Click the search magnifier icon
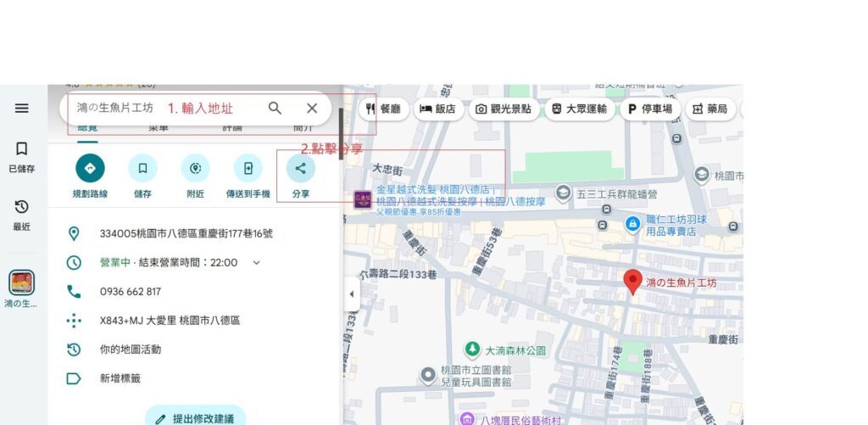The width and height of the screenshot is (868, 425). (x=275, y=108)
